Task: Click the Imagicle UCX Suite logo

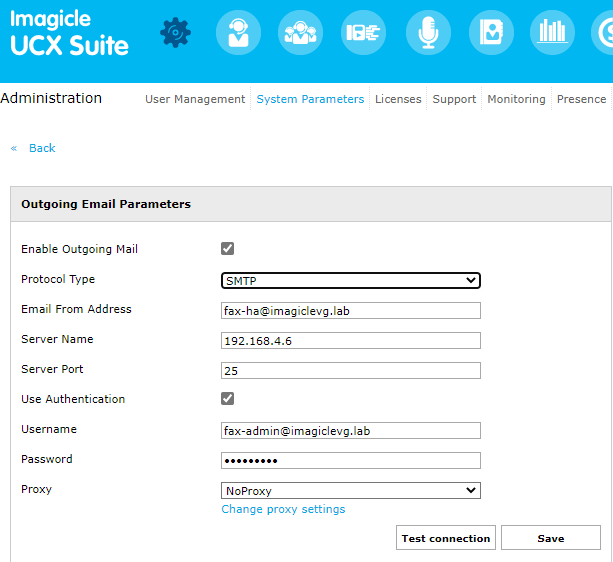Action: pyautogui.click(x=69, y=33)
